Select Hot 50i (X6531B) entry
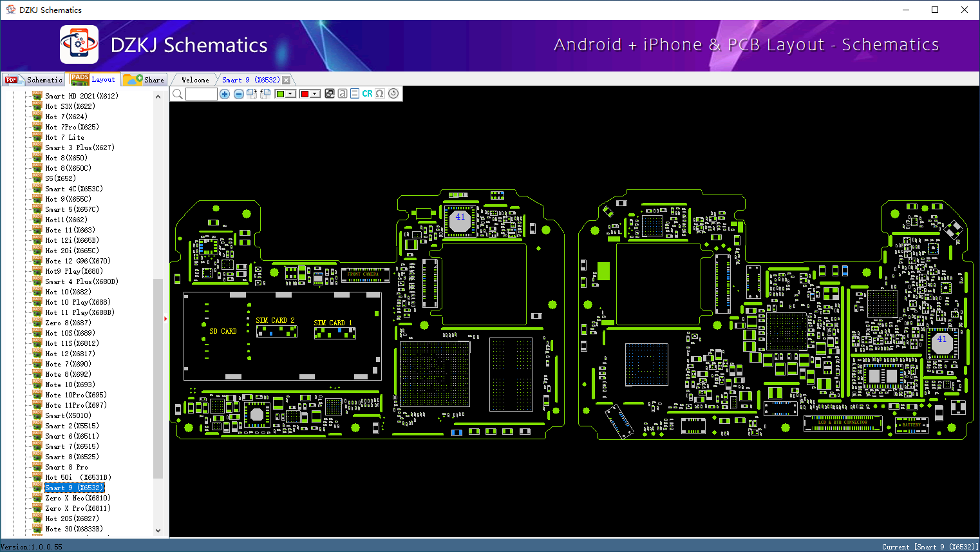Screen dimensions: 980x552 78,477
